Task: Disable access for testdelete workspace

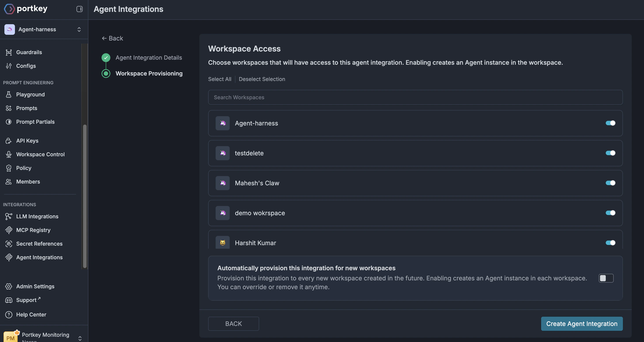Action: tap(610, 153)
